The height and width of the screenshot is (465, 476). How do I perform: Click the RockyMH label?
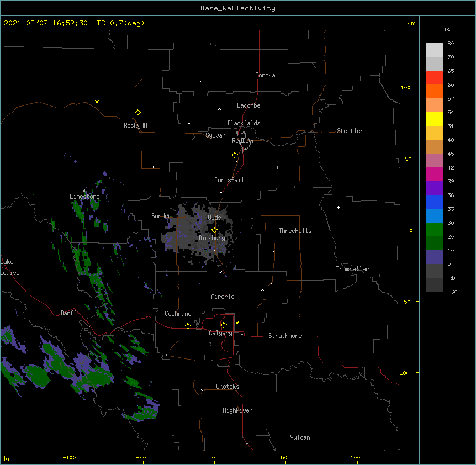(135, 125)
